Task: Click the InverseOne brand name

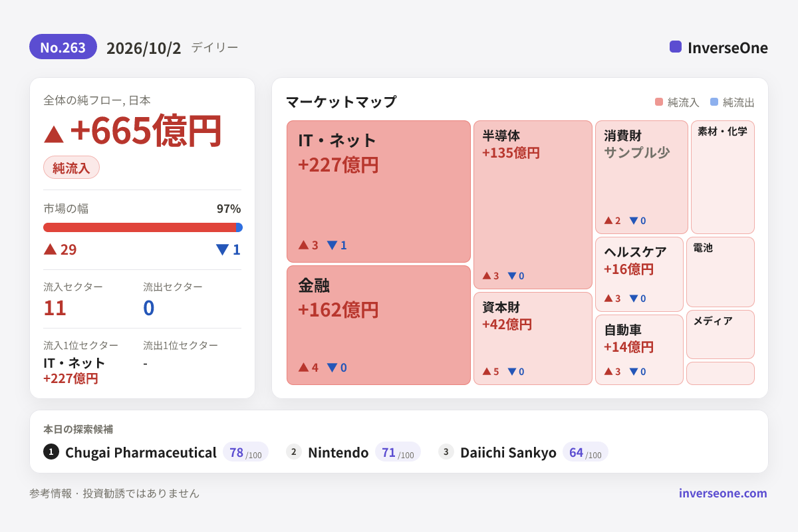Action: click(728, 48)
